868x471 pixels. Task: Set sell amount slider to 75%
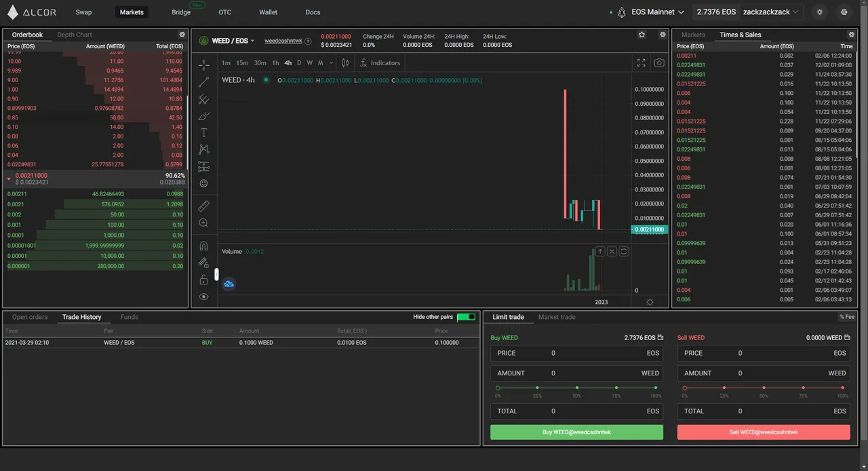[x=803, y=388]
